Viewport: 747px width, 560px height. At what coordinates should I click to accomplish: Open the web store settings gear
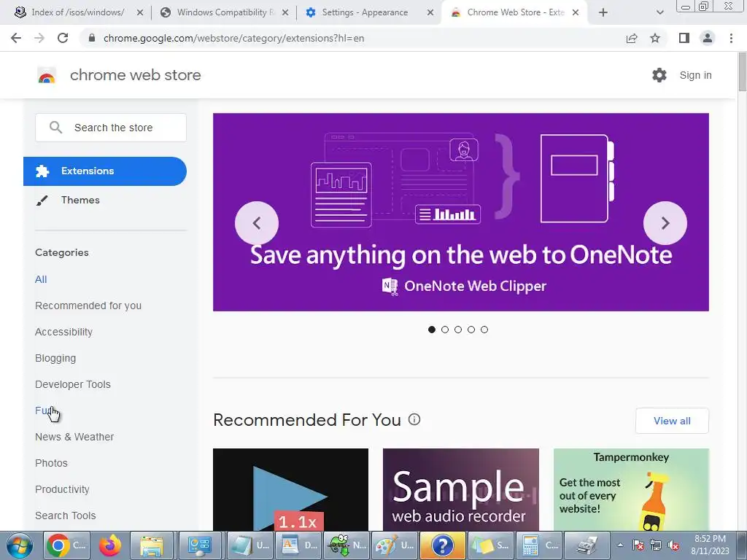(659, 75)
